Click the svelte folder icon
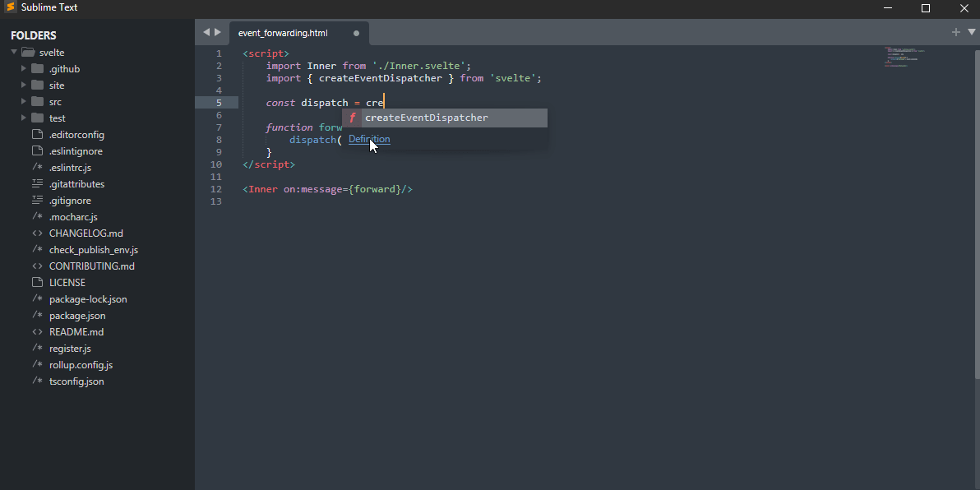This screenshot has width=980, height=490. click(27, 53)
